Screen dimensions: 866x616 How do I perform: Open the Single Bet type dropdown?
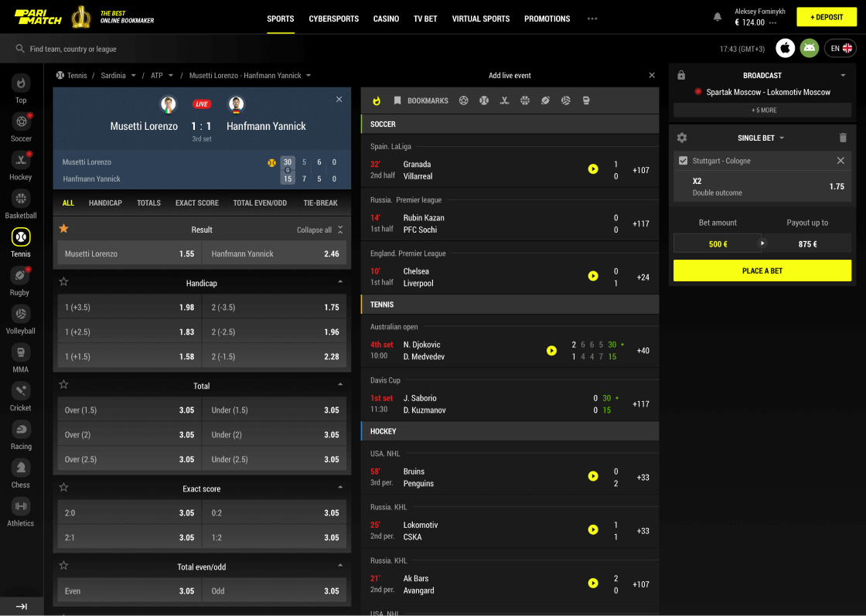(x=761, y=138)
